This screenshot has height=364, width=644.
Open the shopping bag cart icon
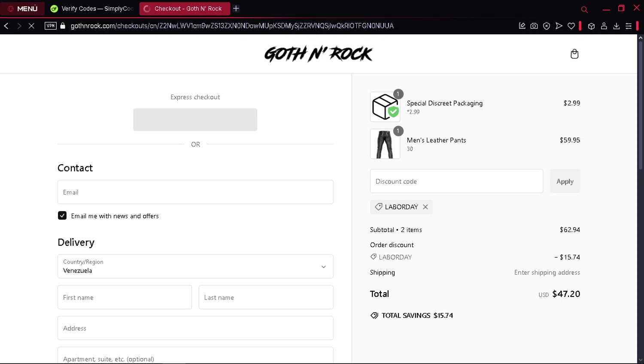[x=574, y=54]
